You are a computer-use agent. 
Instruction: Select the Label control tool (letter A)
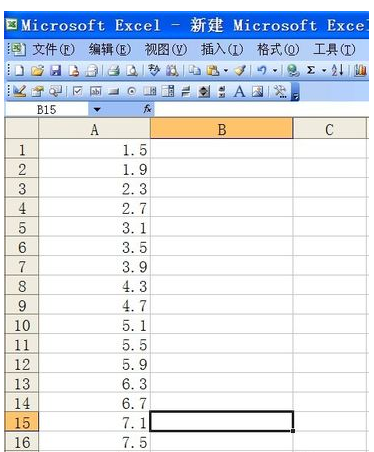(x=239, y=91)
